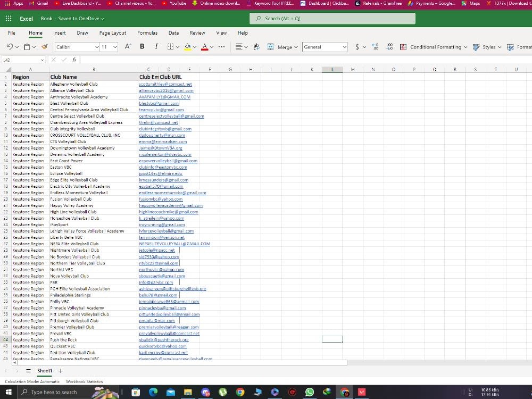The height and width of the screenshot is (399, 532).
Task: Toggle wrap text icon
Action: (256, 47)
